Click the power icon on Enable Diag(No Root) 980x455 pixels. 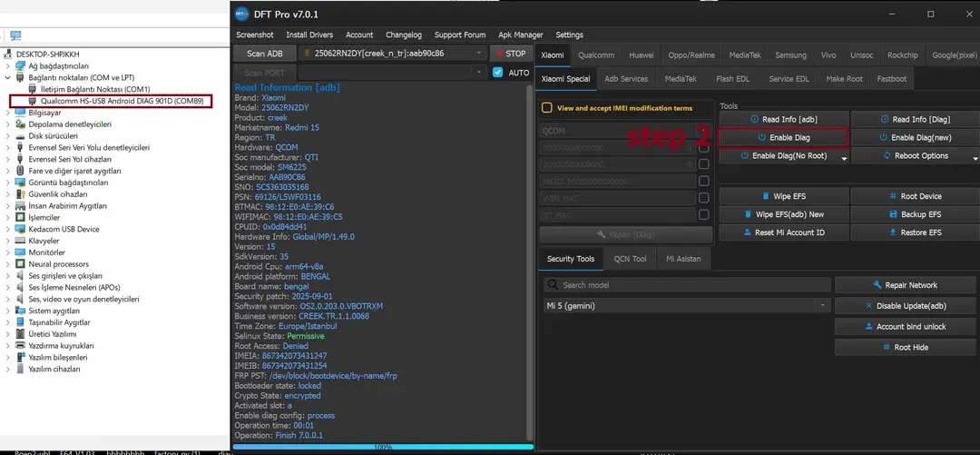tap(744, 156)
